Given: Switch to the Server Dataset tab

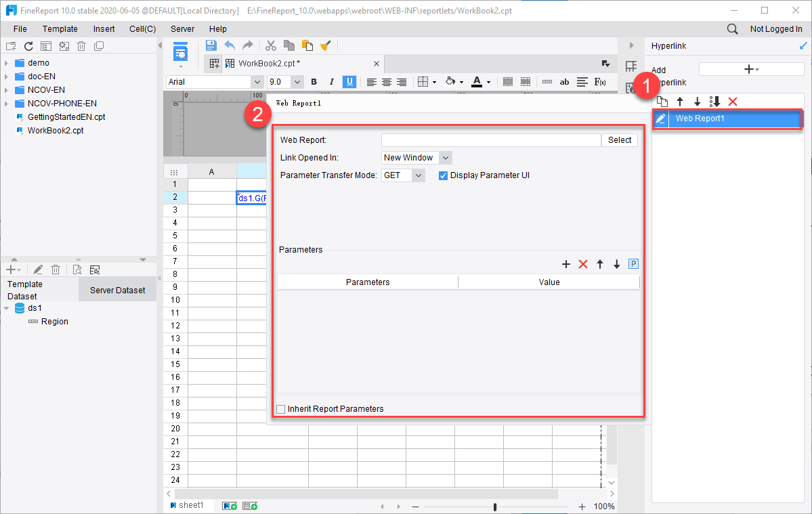Looking at the screenshot, I should click(116, 289).
